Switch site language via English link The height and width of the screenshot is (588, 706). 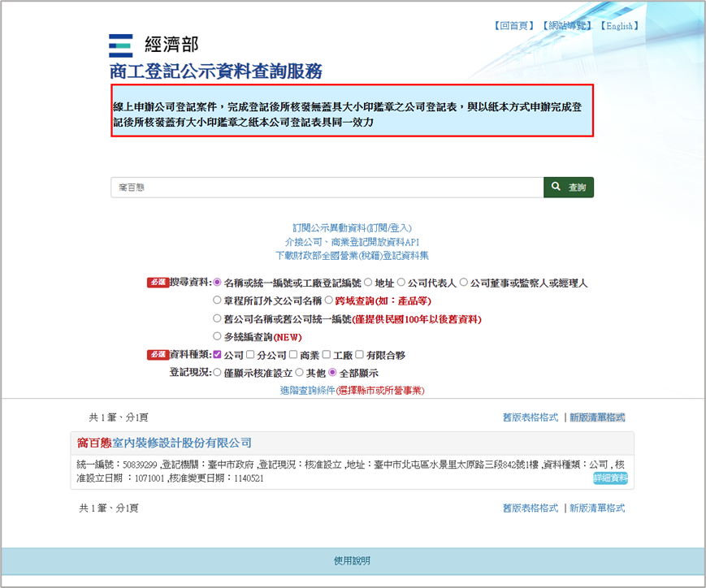619,26
